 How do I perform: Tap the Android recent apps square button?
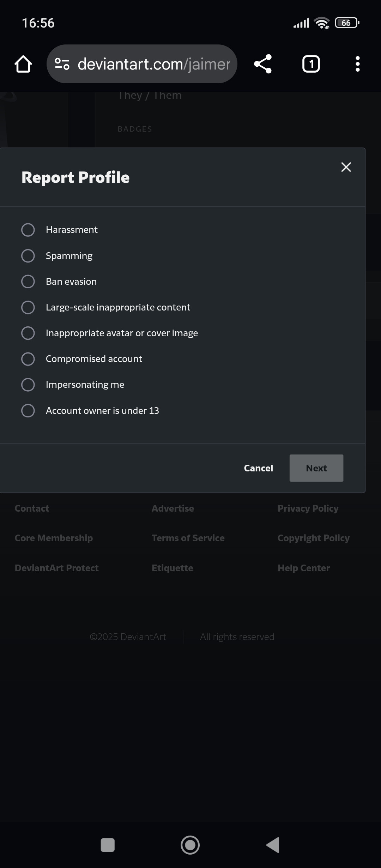(x=108, y=845)
